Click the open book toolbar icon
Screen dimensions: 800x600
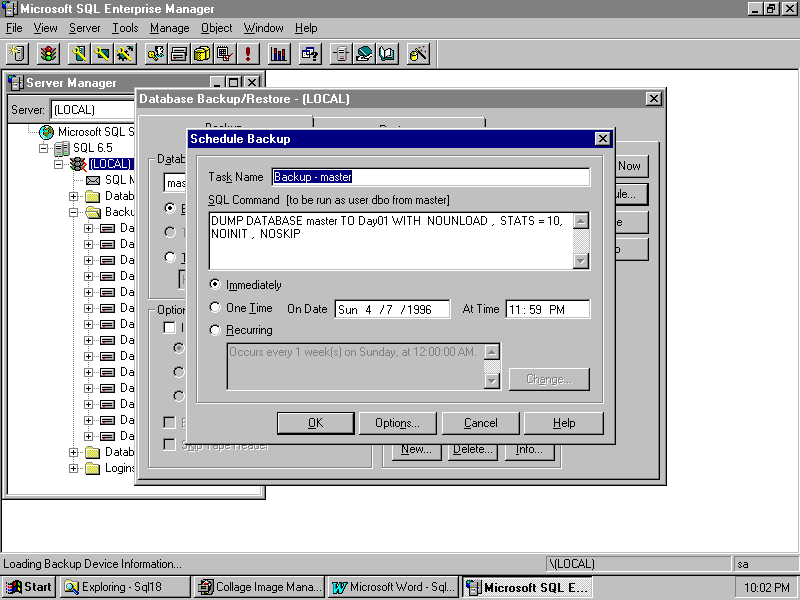(387, 54)
